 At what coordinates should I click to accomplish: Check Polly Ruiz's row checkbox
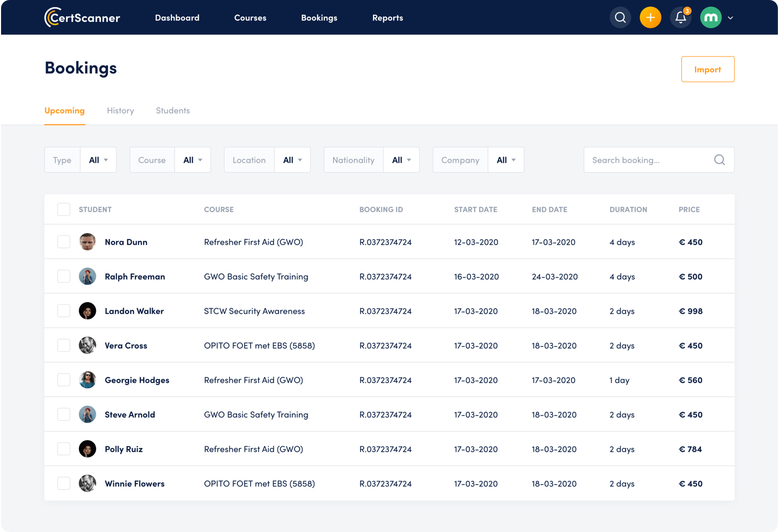pyautogui.click(x=63, y=448)
